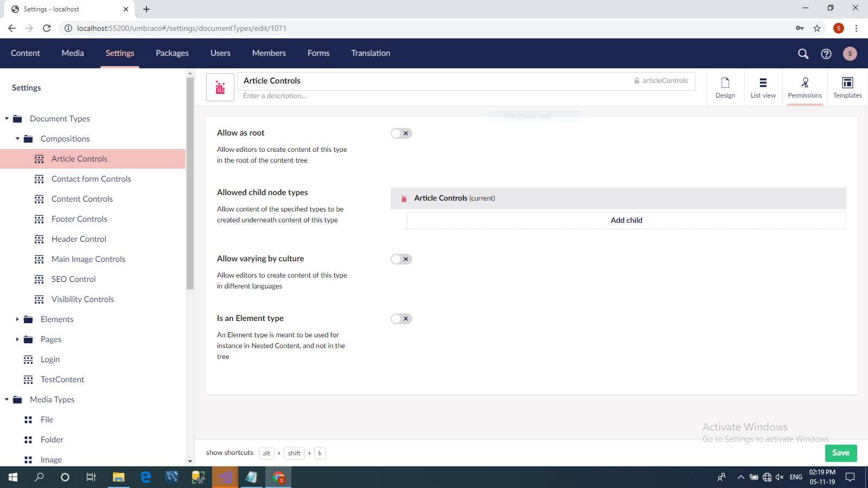Reload the browser page
The width and height of the screenshot is (868, 488).
coord(47,28)
